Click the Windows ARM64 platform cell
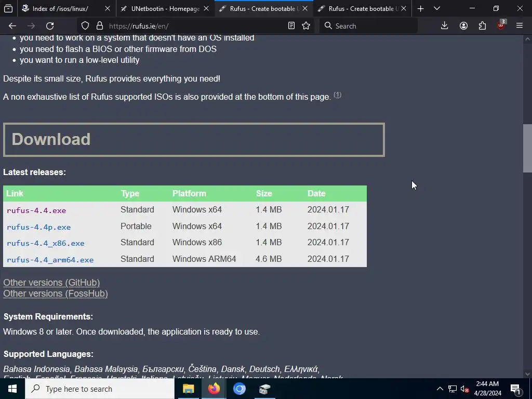Image resolution: width=532 pixels, height=399 pixels. tap(204, 259)
